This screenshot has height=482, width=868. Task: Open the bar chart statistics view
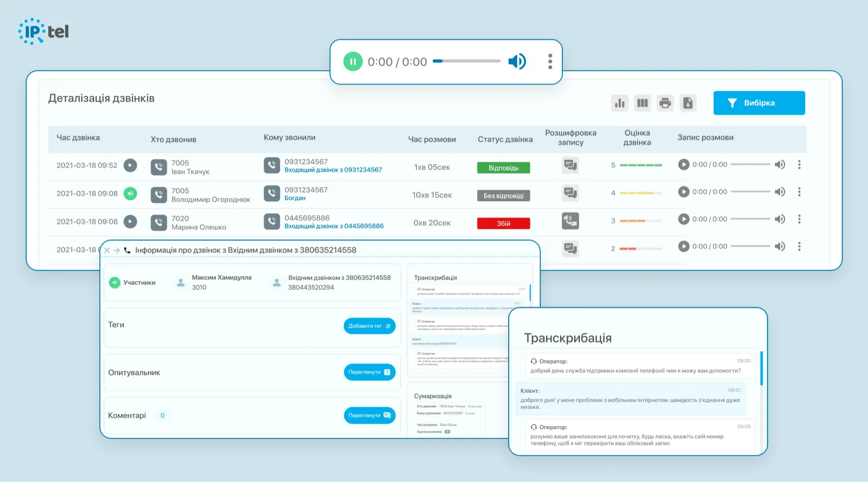click(620, 103)
